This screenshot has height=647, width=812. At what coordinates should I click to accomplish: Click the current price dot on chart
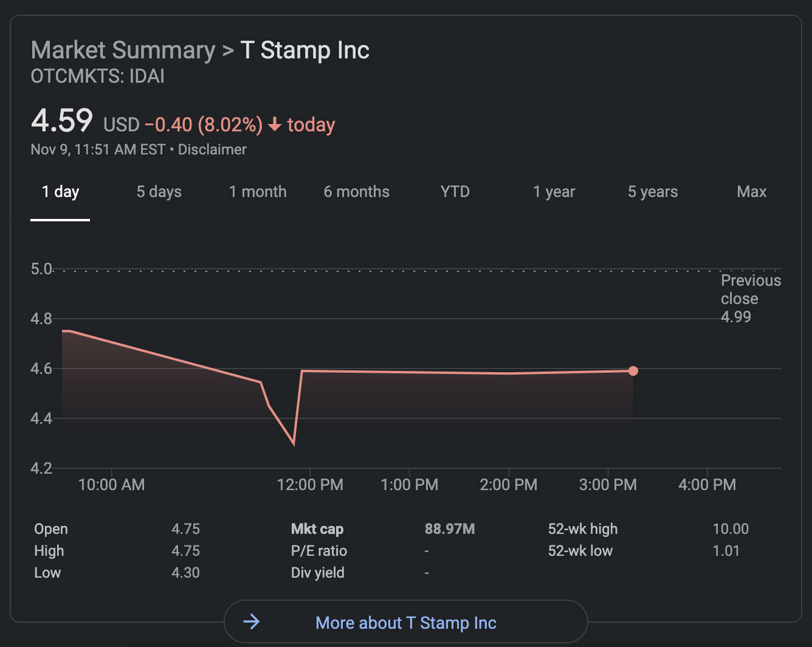[633, 371]
